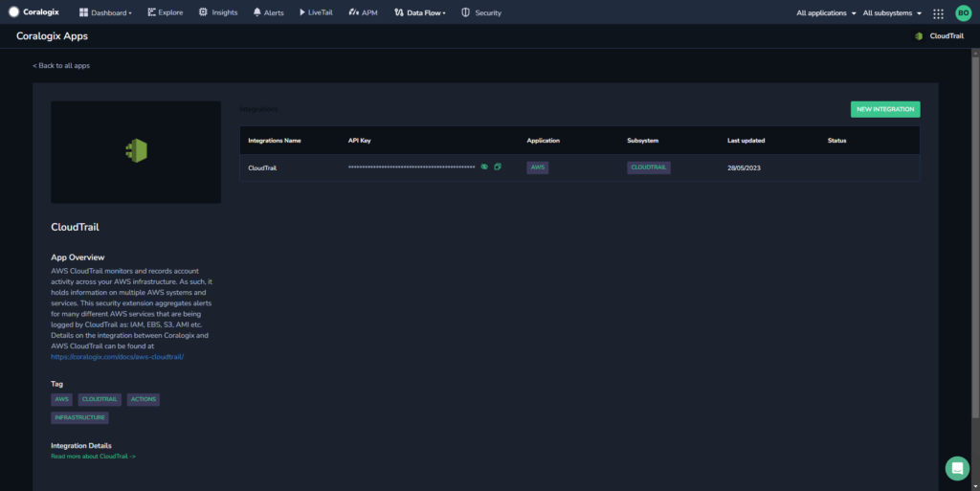Open the Security section
980x491 pixels.
pos(481,12)
